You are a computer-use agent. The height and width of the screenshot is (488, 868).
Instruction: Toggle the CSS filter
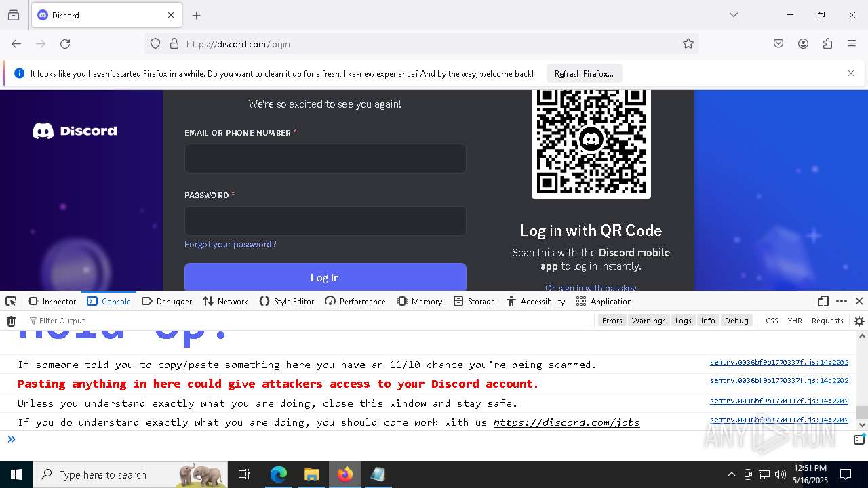[x=772, y=321]
